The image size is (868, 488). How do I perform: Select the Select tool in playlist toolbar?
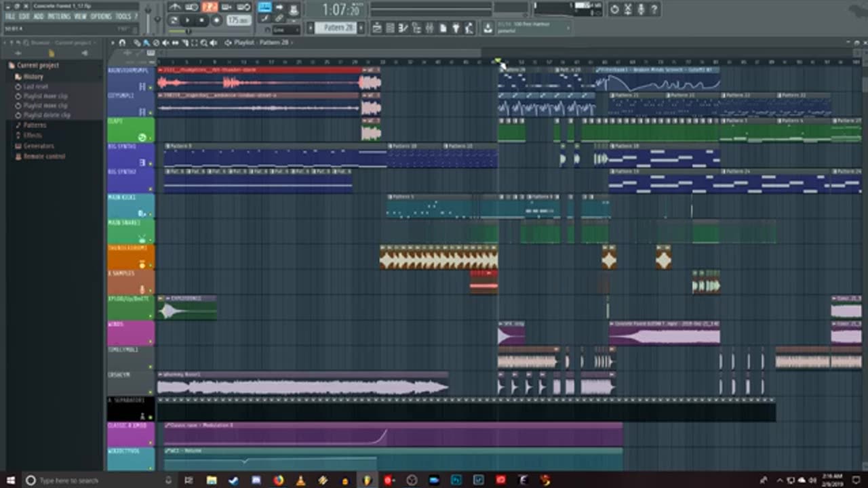click(x=194, y=42)
